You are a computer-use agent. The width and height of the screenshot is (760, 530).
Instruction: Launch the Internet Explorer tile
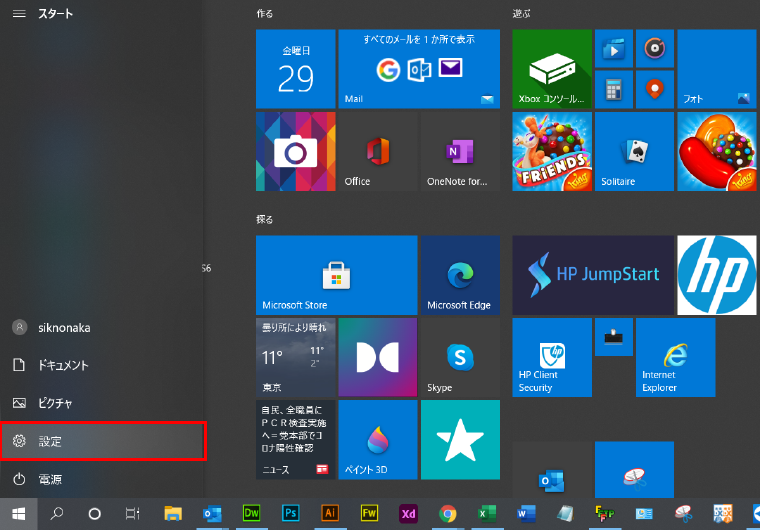pos(676,357)
